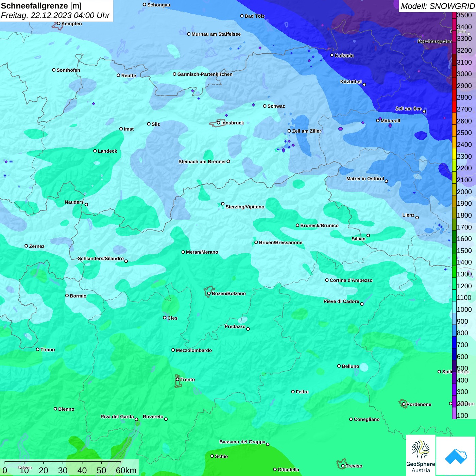The image size is (476, 476).
Task: Click the Bienno marker circle
Action: 55,409
